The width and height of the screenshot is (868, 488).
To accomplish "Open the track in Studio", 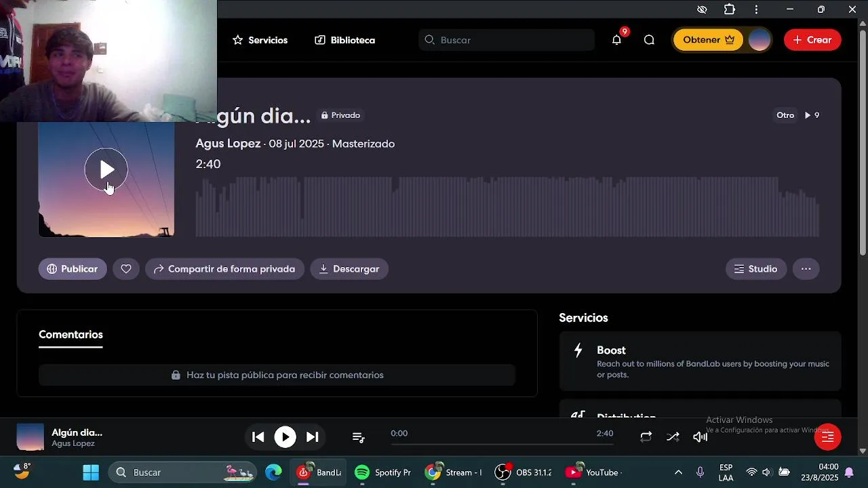I will coord(756,269).
